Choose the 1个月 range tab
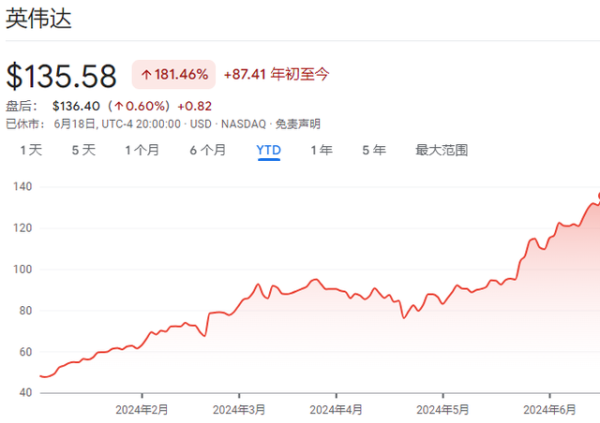 (x=142, y=150)
